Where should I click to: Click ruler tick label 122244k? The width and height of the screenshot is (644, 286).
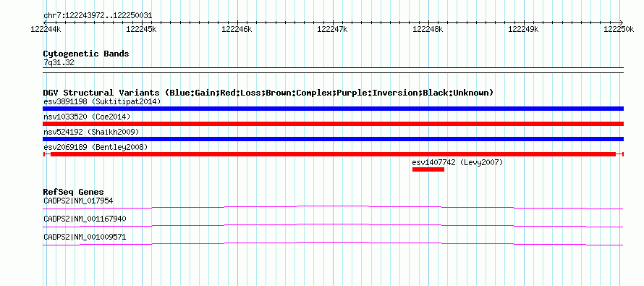[x=46, y=29]
